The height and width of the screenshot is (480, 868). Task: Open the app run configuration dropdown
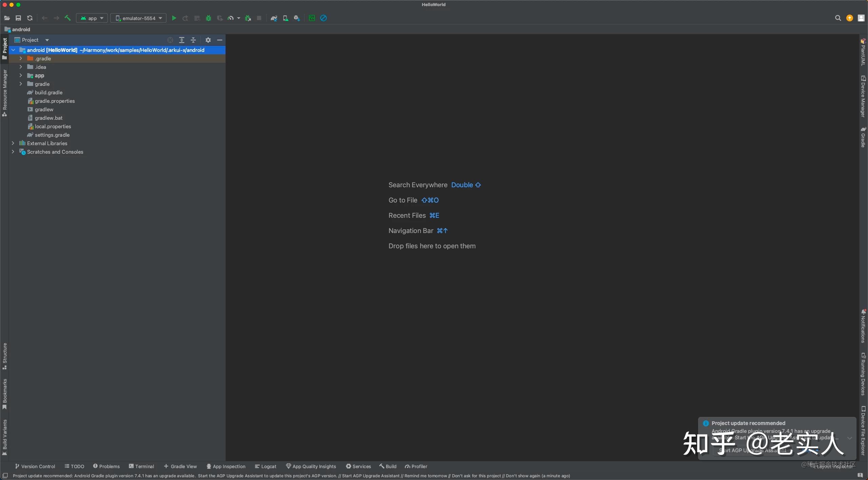[92, 18]
